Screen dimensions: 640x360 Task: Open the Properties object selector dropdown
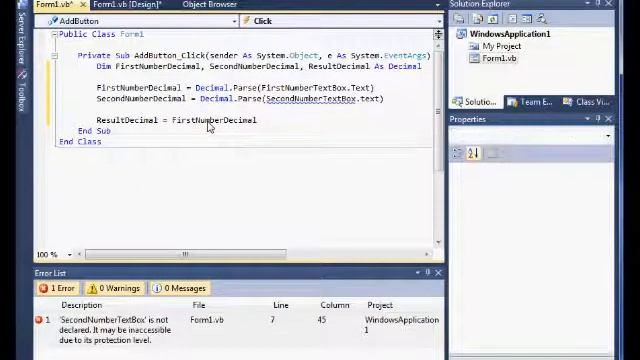click(608, 136)
